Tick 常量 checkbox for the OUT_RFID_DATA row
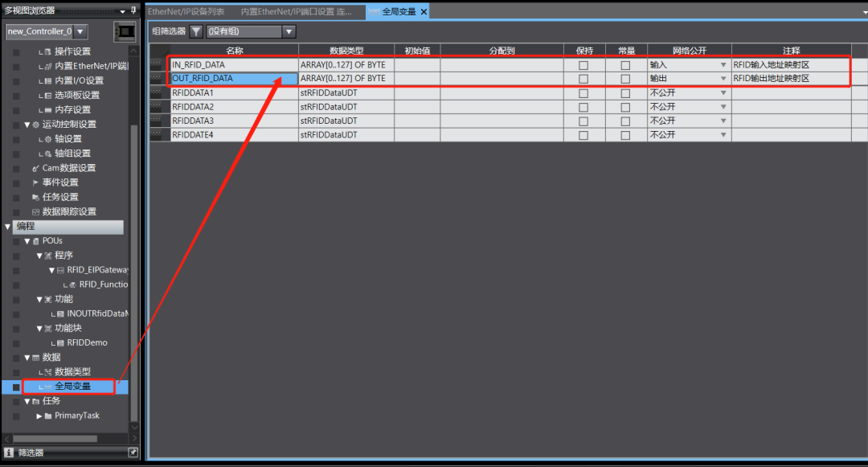This screenshot has width=868, height=467. click(625, 79)
